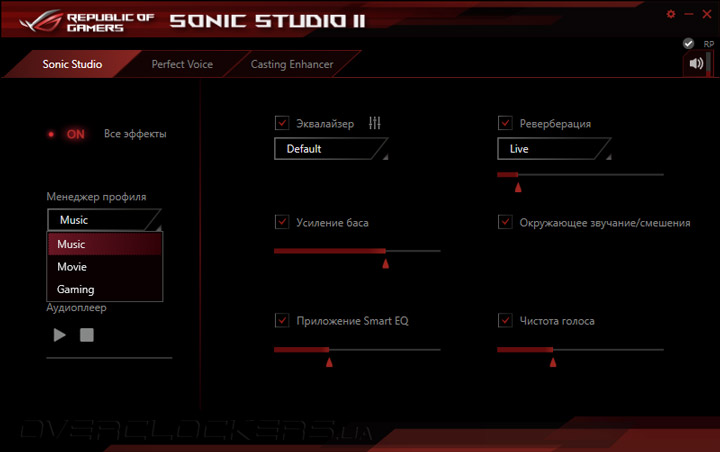
Task: Choose the Gaming profile option
Action: pos(105,289)
